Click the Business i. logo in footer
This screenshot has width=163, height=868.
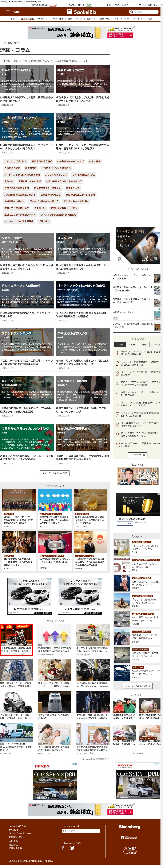129,838
